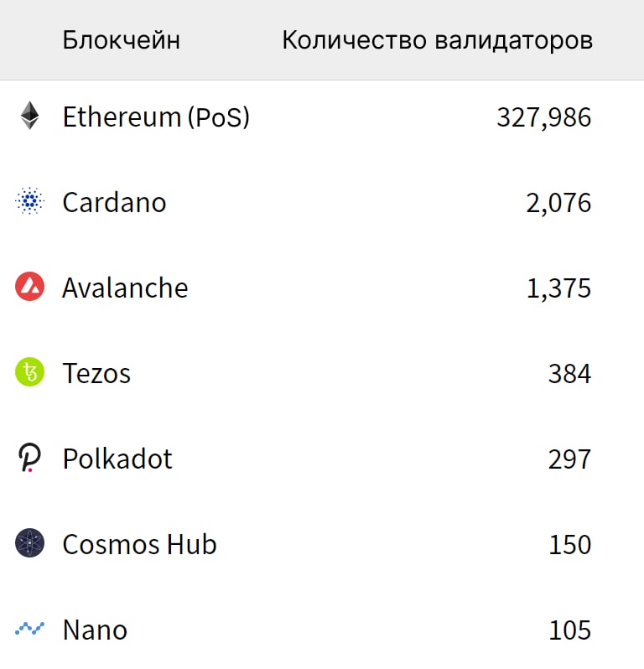This screenshot has height=669, width=644.
Task: Sort by Количество валидаторов column header
Action: (437, 40)
